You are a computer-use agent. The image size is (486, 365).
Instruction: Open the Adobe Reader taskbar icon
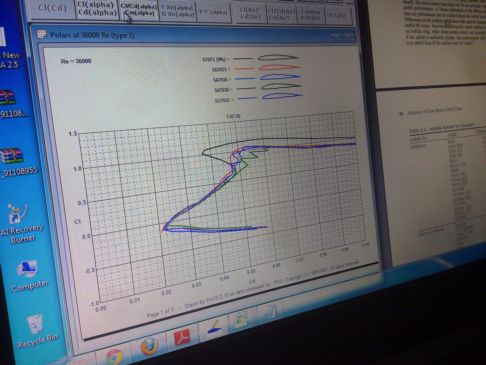coord(182,337)
